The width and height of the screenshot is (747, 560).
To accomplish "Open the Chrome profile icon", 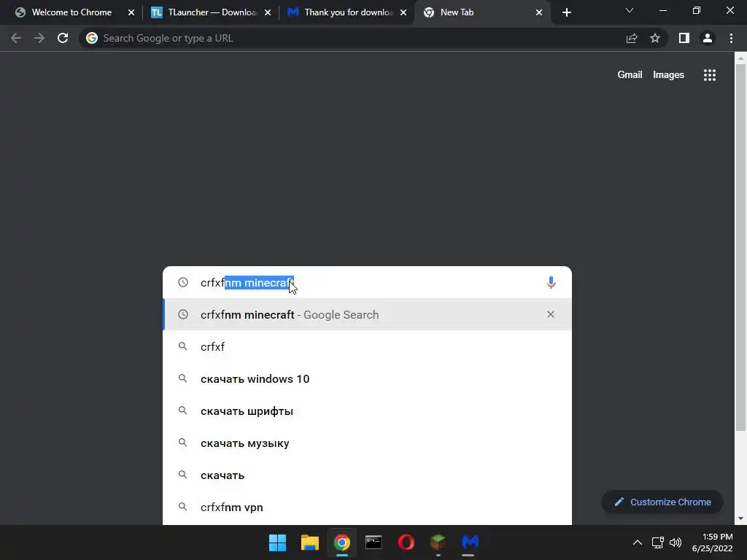I will 708,38.
